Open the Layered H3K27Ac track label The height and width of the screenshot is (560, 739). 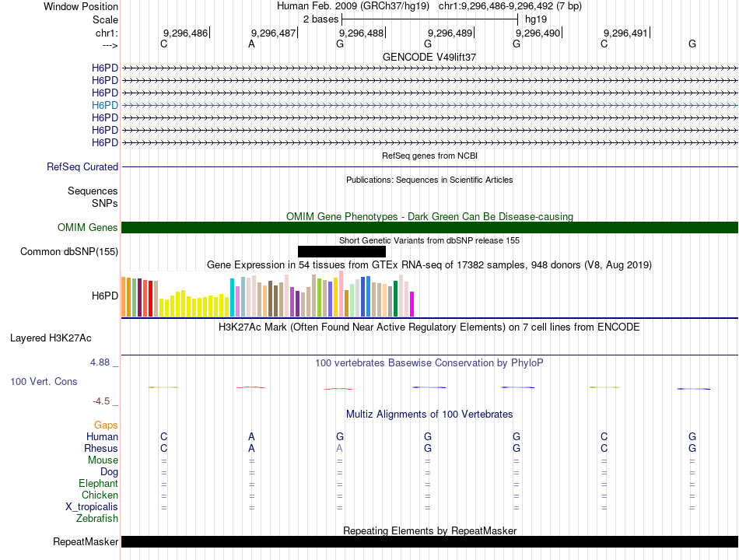pos(51,338)
